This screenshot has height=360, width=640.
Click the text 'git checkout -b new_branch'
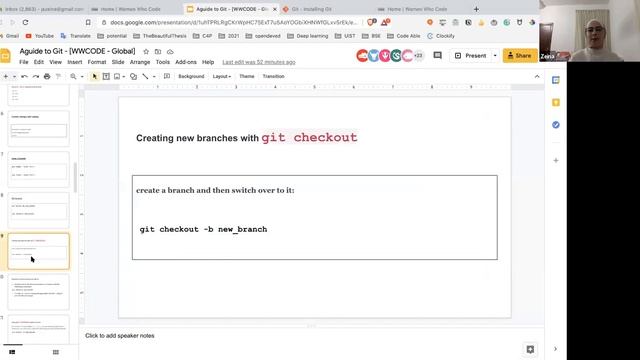tap(203, 229)
